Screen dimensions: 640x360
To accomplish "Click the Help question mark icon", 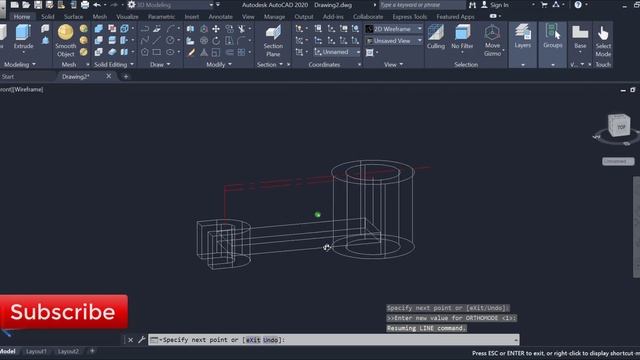I will coord(578,5).
